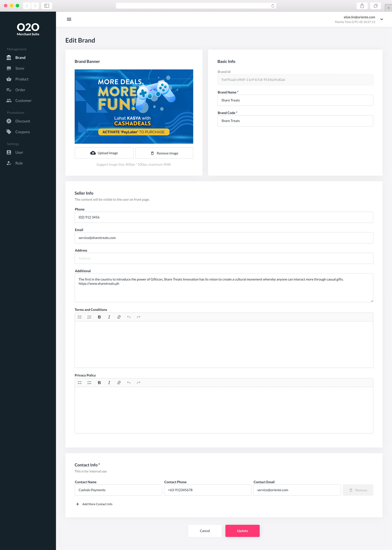Image resolution: width=392 pixels, height=550 pixels.
Task: Click numbered list icon in Privacy Policy editor
Action: coord(89,383)
